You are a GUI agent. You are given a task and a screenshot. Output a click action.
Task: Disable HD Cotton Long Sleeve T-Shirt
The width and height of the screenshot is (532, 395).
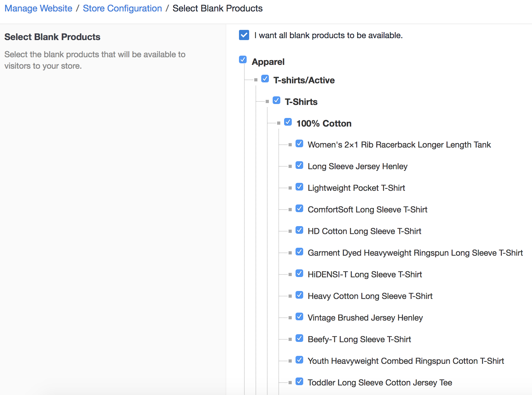point(299,230)
